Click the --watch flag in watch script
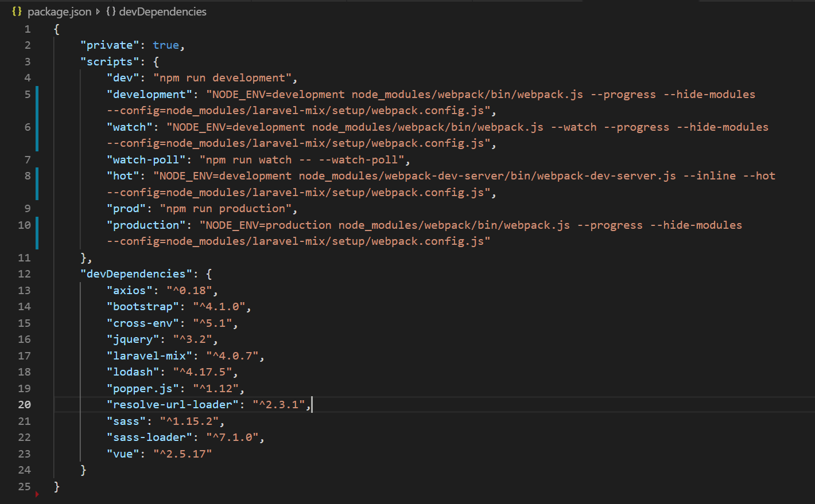The image size is (815, 504). [x=574, y=127]
